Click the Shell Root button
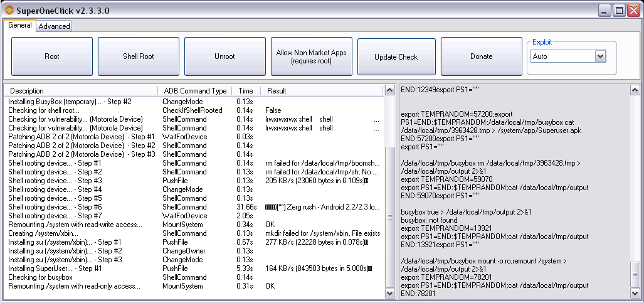 pyautogui.click(x=139, y=56)
